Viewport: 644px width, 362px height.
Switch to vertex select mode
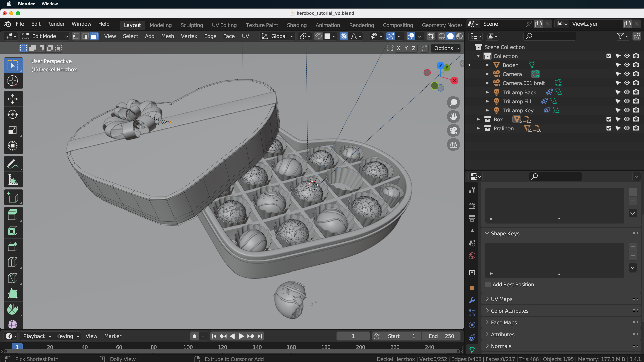76,36
